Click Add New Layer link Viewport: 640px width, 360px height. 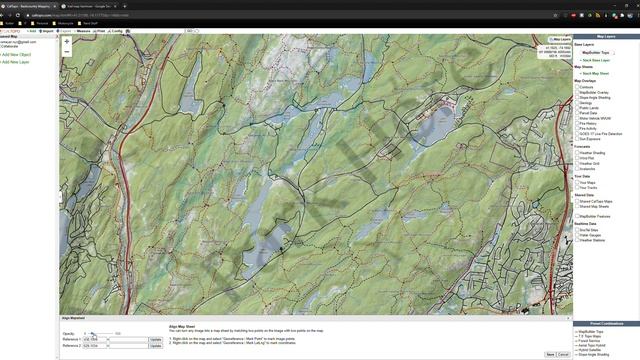pos(15,62)
